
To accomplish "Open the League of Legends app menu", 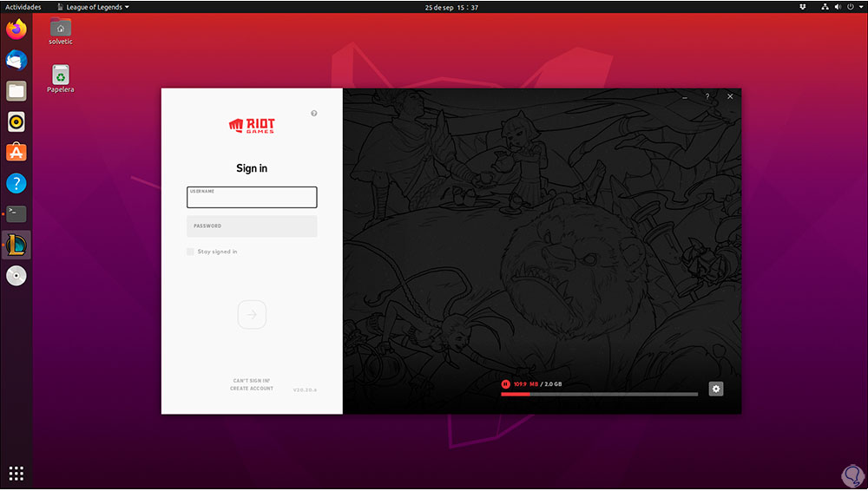I will click(x=93, y=7).
